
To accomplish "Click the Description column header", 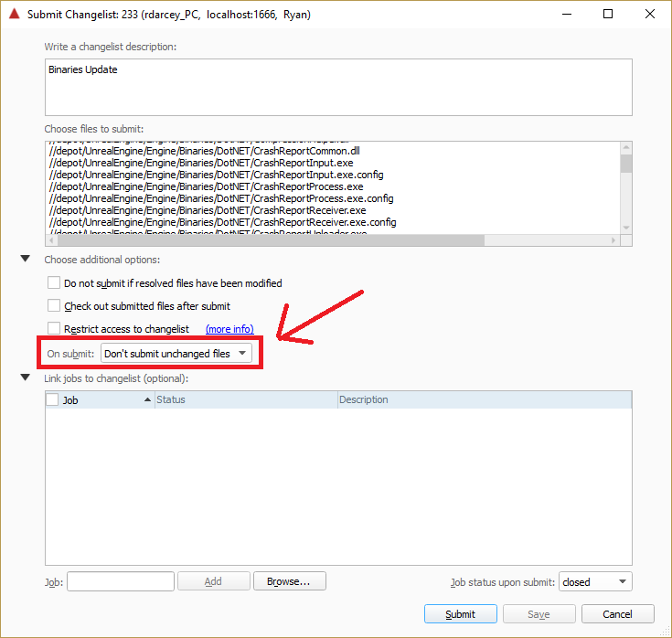I will tap(485, 399).
